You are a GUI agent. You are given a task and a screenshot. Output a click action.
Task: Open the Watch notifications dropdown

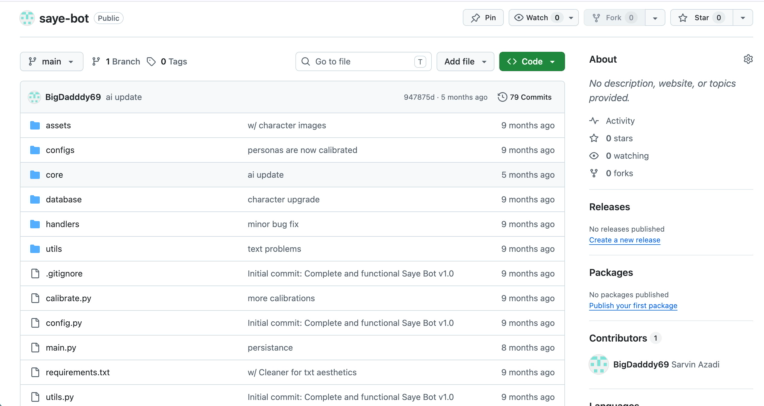click(543, 18)
